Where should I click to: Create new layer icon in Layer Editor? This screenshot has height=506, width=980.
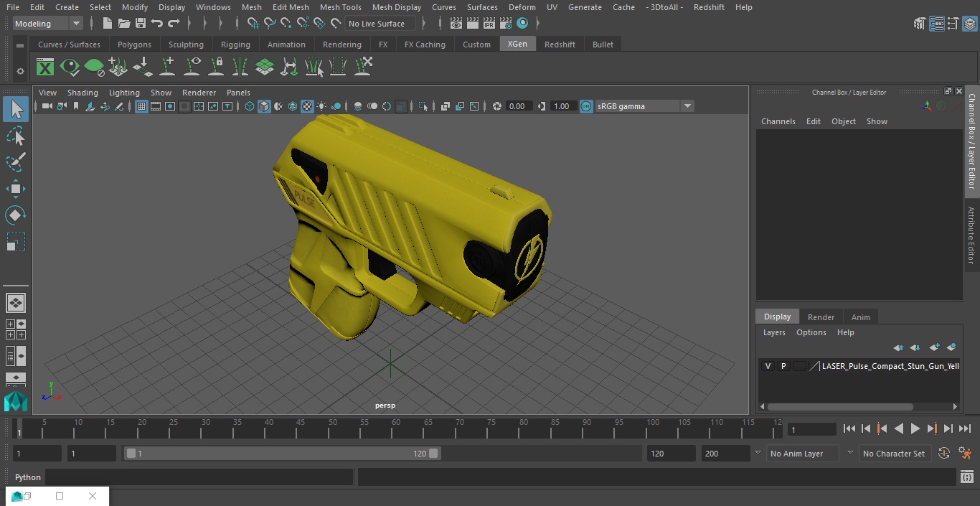934,347
